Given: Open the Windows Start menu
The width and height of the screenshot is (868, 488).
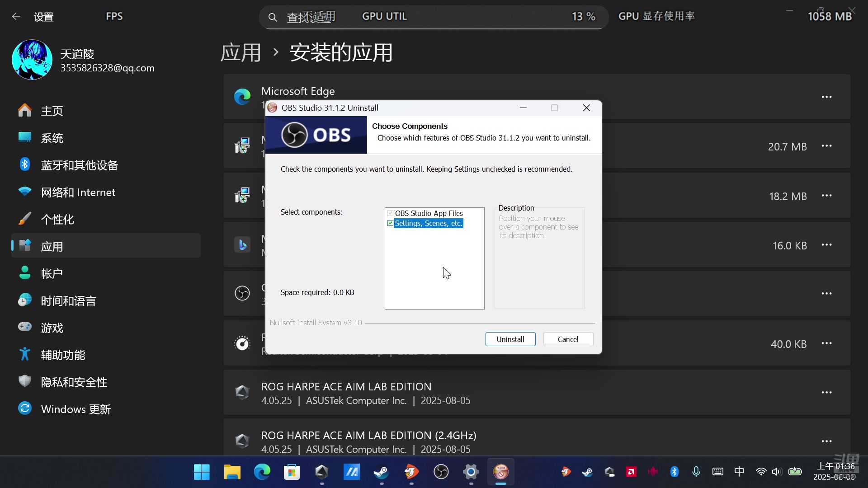Looking at the screenshot, I should pos(202,472).
